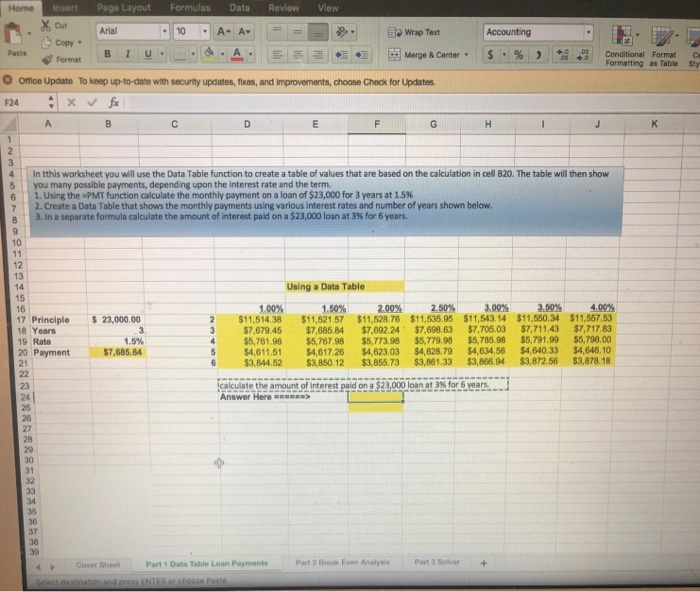Click the formula bar input
This screenshot has width=700, height=592.
point(411,103)
